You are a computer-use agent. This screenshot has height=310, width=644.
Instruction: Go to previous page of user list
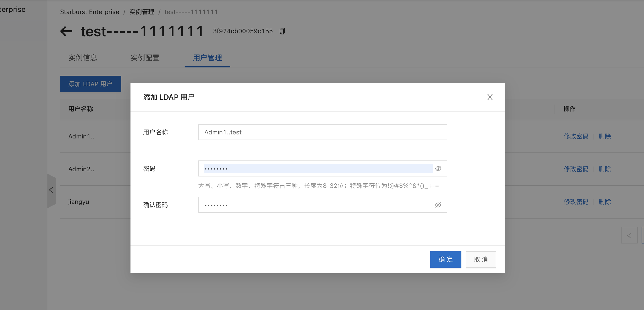coord(629,235)
